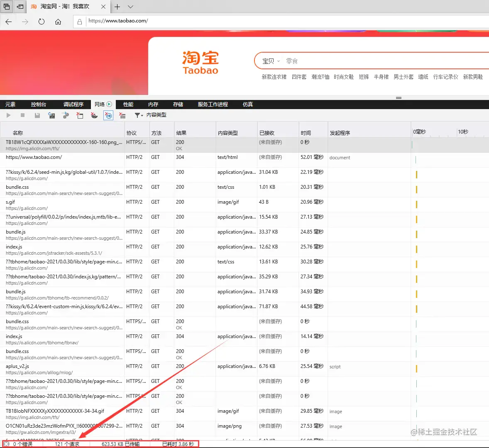Stop network capture with stop icon

(x=22, y=115)
